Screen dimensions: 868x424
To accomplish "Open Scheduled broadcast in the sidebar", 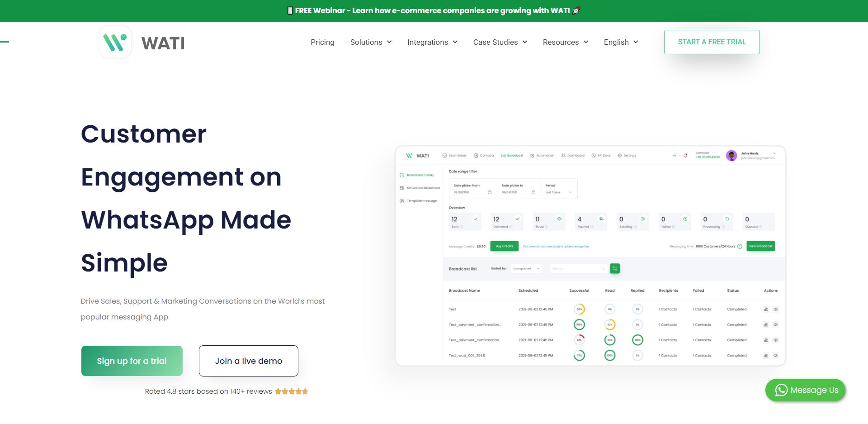I will pyautogui.click(x=420, y=188).
